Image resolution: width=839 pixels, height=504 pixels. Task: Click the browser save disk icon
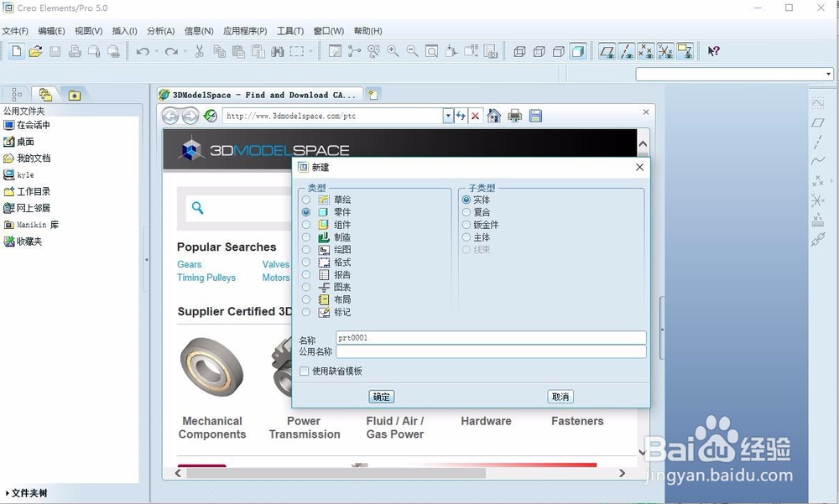point(535,116)
